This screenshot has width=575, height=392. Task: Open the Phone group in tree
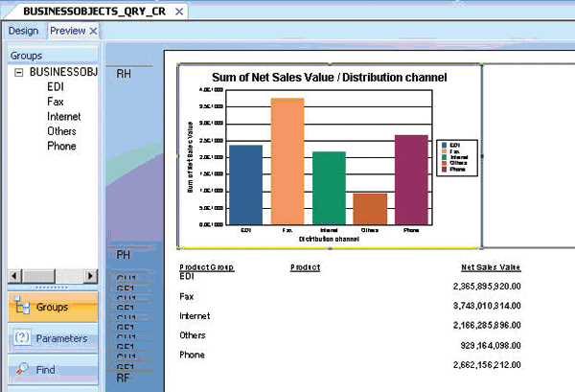tap(61, 147)
